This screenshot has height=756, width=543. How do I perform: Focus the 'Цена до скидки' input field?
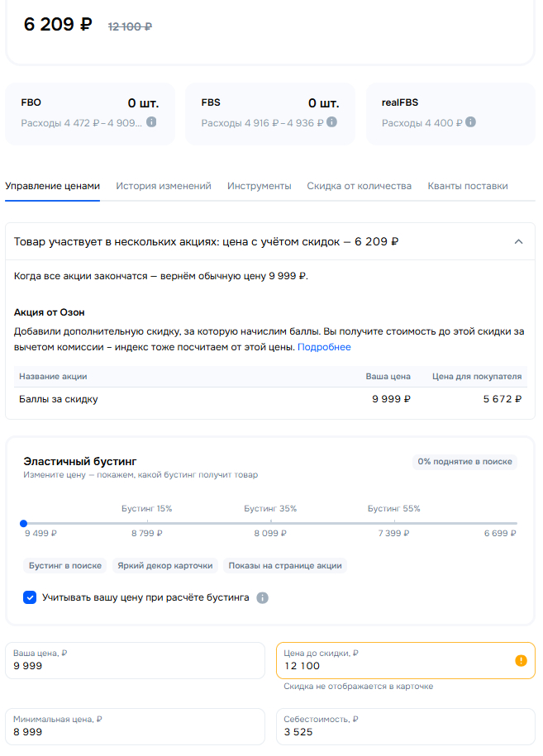[406, 660]
